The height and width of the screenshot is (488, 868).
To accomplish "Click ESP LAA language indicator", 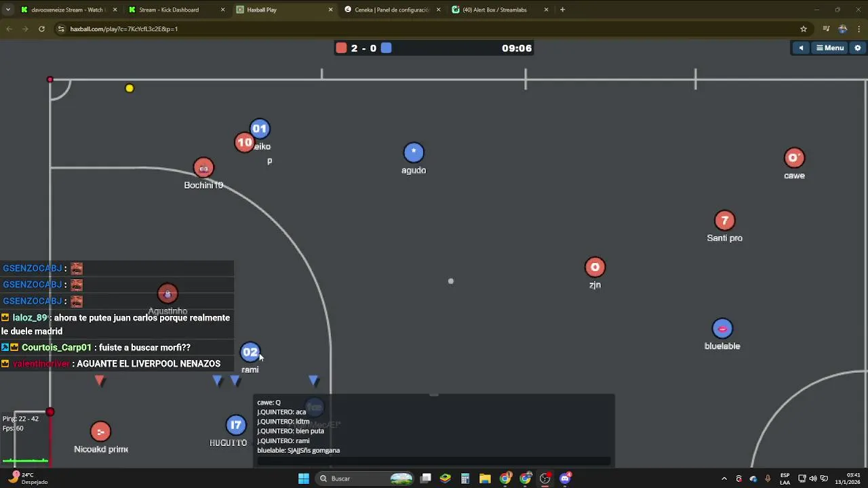I will [x=785, y=479].
